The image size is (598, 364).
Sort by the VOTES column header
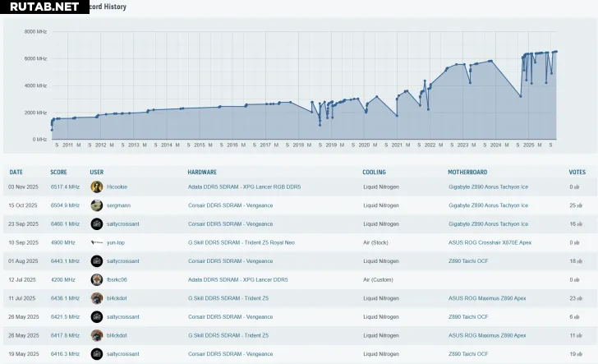(577, 173)
